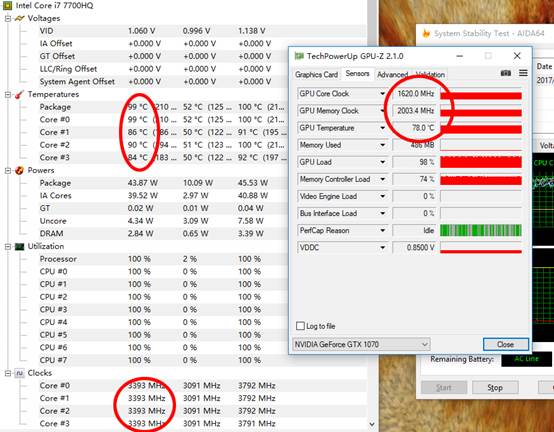Click the Temperatures thermometer icon
The image size is (554, 432).
coord(19,94)
